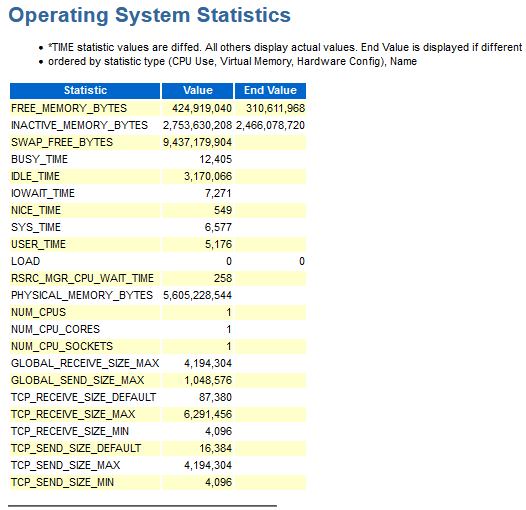Click the value 1,048,576

208,380
